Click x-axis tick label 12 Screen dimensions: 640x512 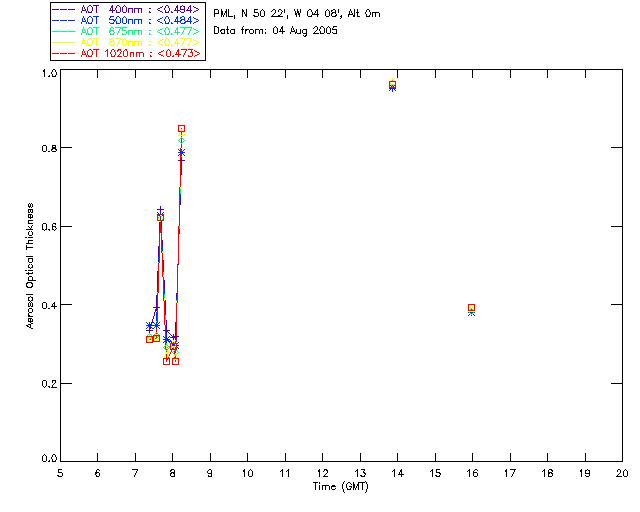(322, 474)
